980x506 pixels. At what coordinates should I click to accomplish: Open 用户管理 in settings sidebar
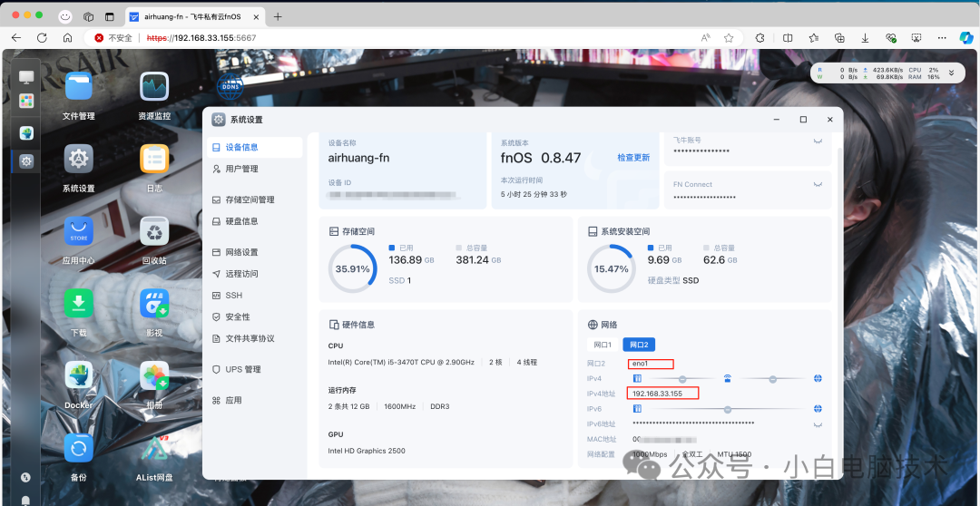(x=255, y=169)
